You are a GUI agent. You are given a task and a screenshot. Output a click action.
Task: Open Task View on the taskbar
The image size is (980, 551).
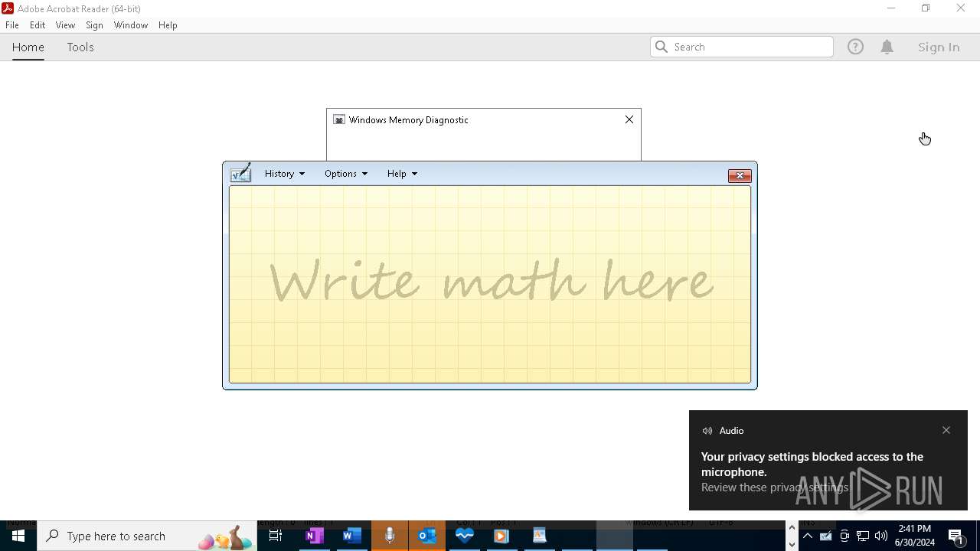point(276,536)
